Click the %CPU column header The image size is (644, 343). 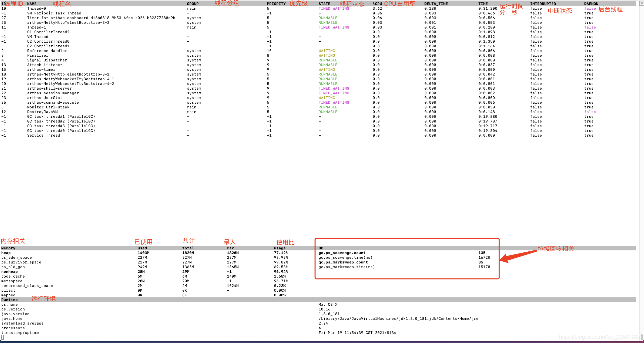pyautogui.click(x=377, y=4)
